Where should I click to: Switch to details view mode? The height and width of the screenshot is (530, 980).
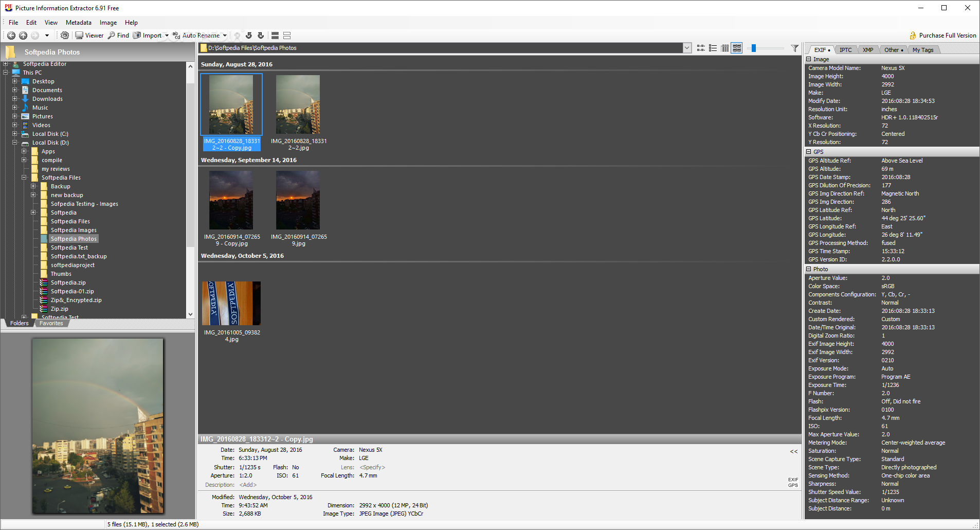click(x=725, y=48)
